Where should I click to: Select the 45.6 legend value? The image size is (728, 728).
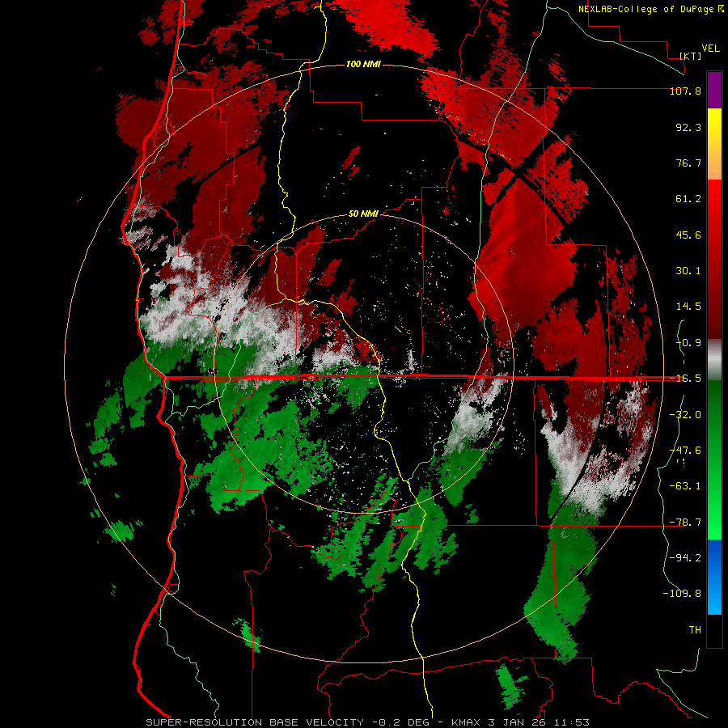(688, 235)
